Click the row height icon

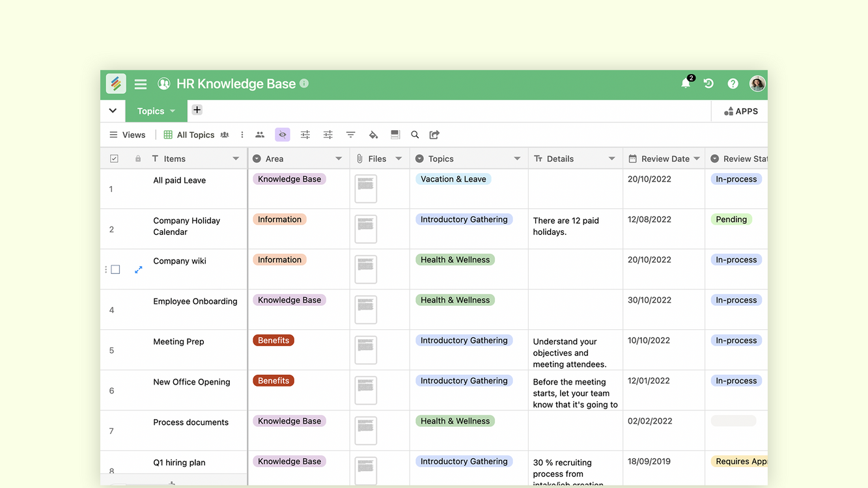[395, 135]
